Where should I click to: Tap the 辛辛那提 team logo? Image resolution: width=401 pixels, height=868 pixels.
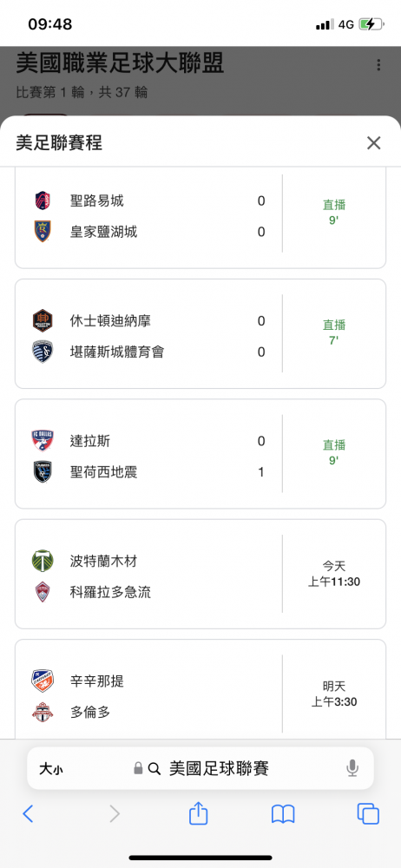coord(43,681)
